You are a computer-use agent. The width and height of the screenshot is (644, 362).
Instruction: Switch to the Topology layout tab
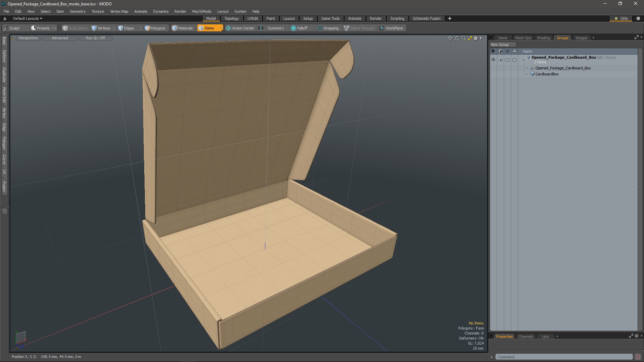point(231,18)
